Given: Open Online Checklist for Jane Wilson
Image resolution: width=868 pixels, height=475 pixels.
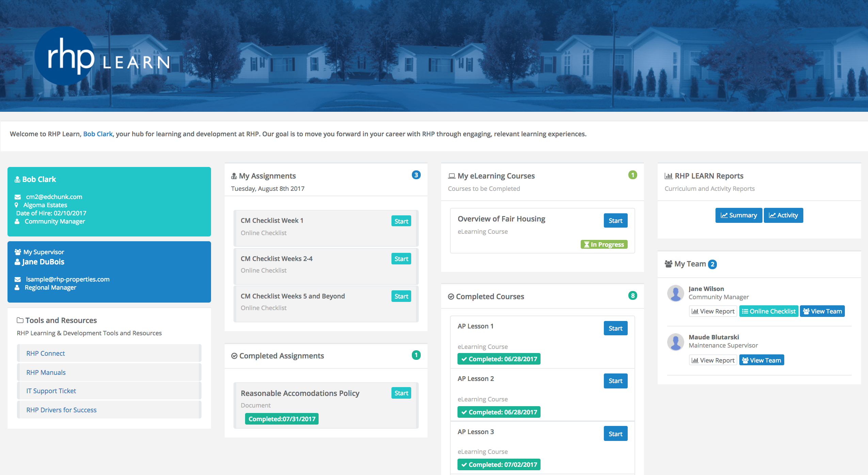Looking at the screenshot, I should (x=769, y=311).
